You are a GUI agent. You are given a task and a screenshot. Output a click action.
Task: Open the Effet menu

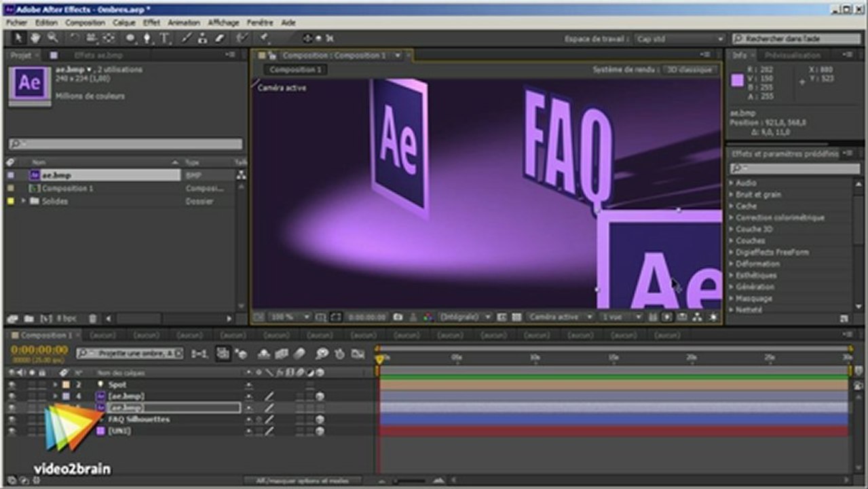pos(151,22)
